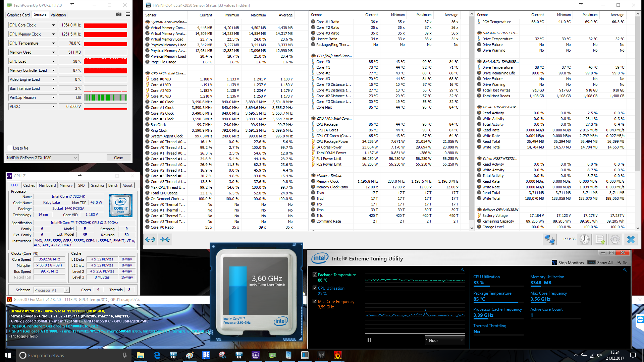
Task: Click the log file spreadsheet icon
Action: 600,239
